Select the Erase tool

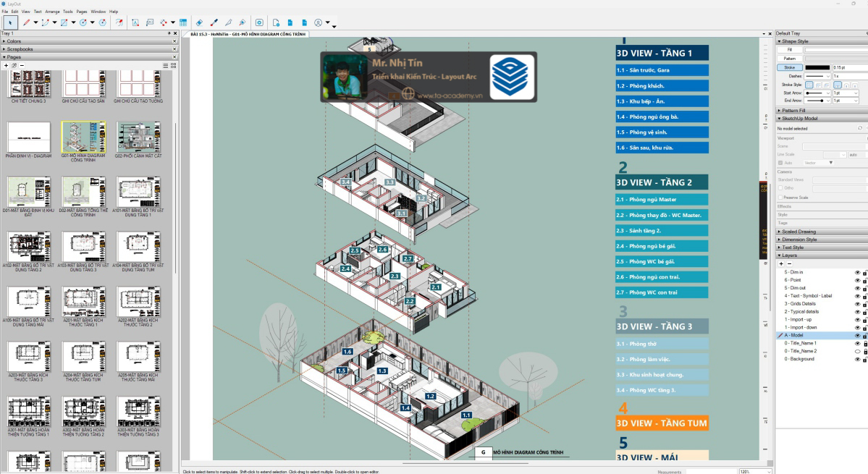point(199,22)
